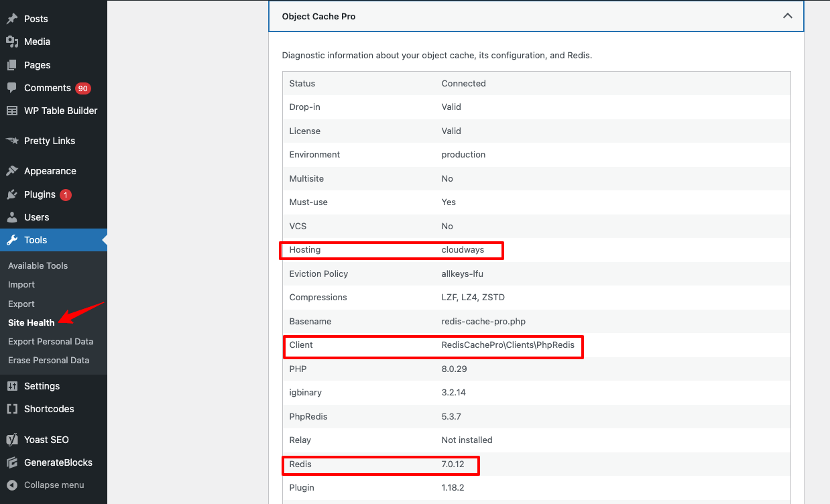The height and width of the screenshot is (504, 830).
Task: Click Basename value redis-cache-pro.php
Action: (485, 321)
